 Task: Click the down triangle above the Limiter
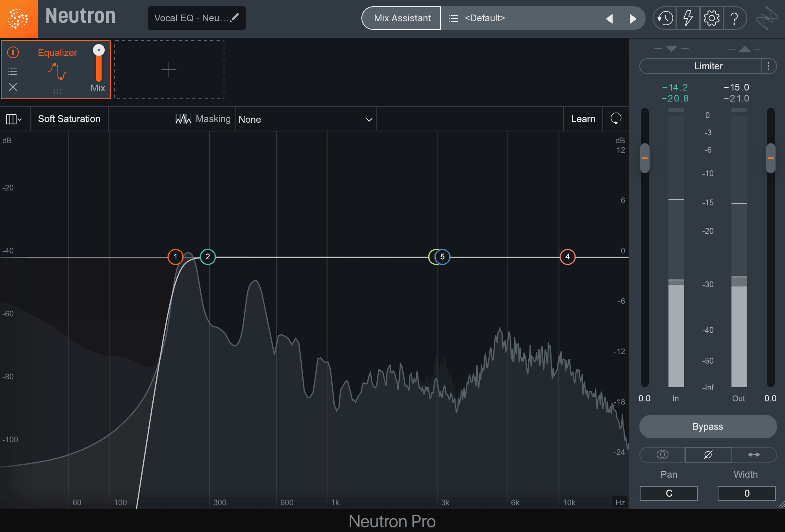(x=671, y=48)
